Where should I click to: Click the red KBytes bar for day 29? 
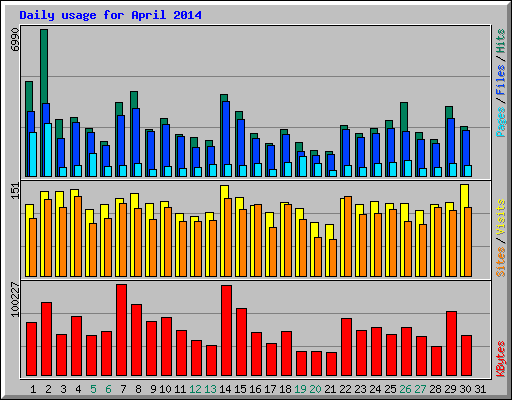tap(451, 344)
